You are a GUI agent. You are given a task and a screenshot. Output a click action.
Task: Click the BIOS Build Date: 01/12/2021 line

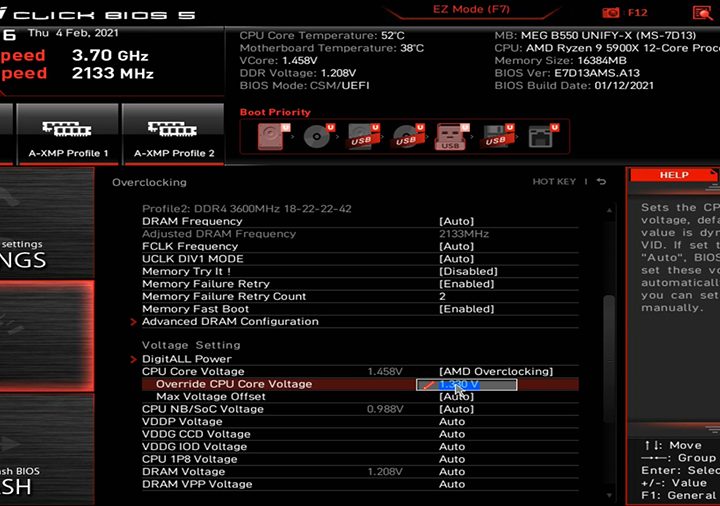574,85
